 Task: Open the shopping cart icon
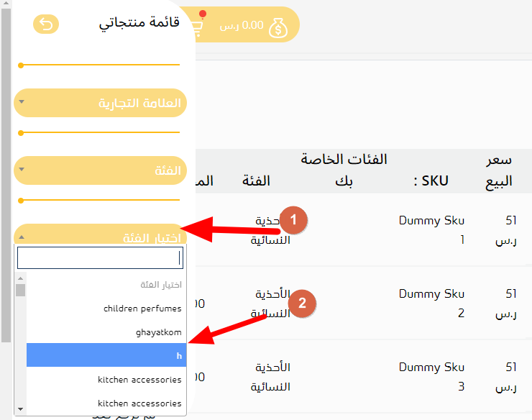coord(198,29)
